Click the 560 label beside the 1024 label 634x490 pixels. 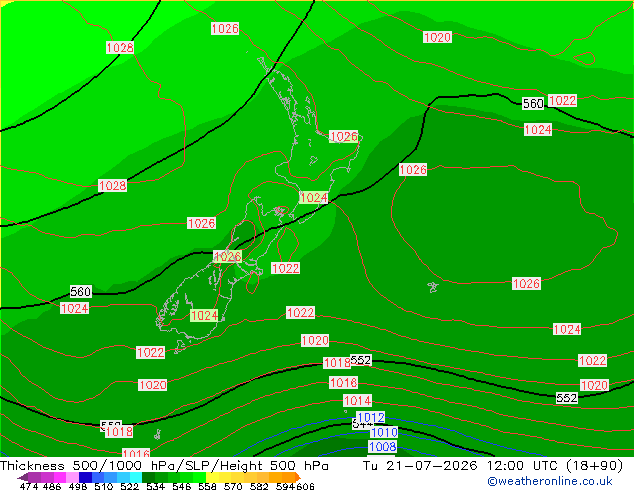point(81,291)
